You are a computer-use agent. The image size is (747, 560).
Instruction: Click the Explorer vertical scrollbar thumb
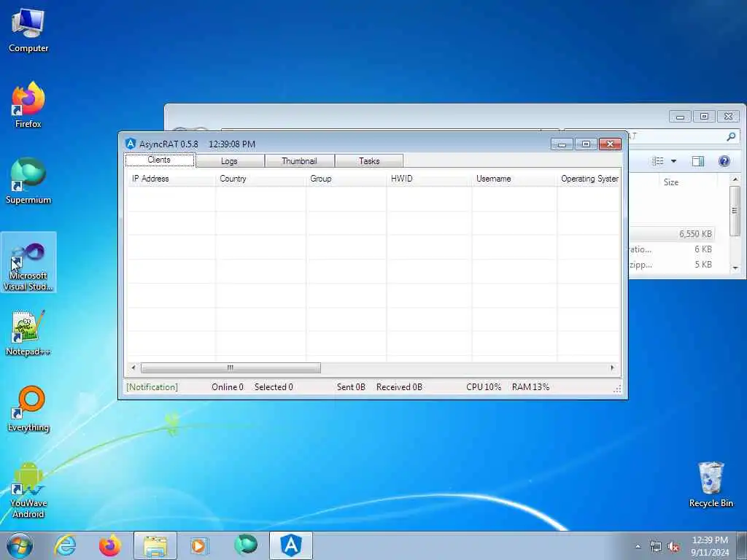tap(735, 210)
